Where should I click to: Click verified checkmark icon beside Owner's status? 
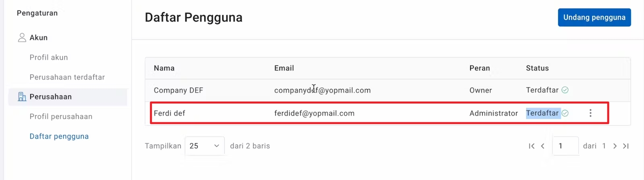565,90
